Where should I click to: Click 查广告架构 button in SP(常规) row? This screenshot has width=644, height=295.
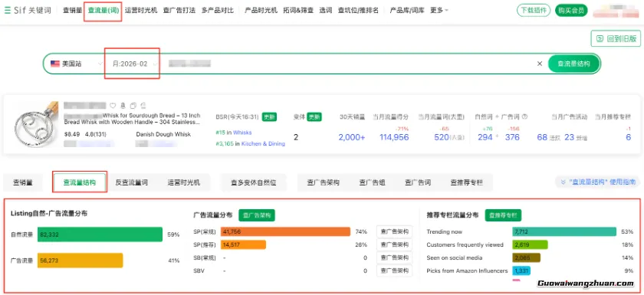click(394, 231)
